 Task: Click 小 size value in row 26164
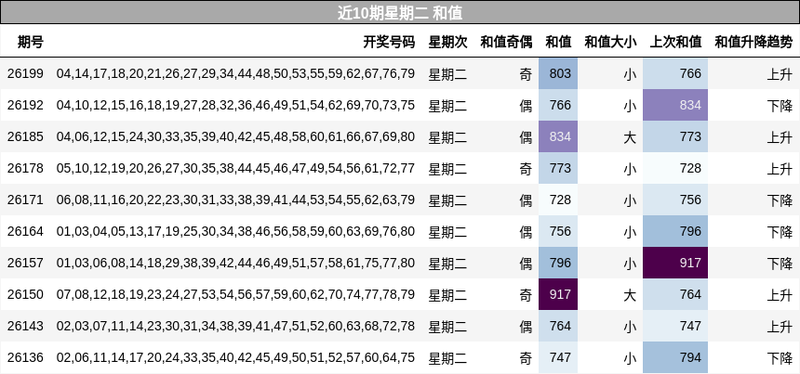(x=630, y=232)
